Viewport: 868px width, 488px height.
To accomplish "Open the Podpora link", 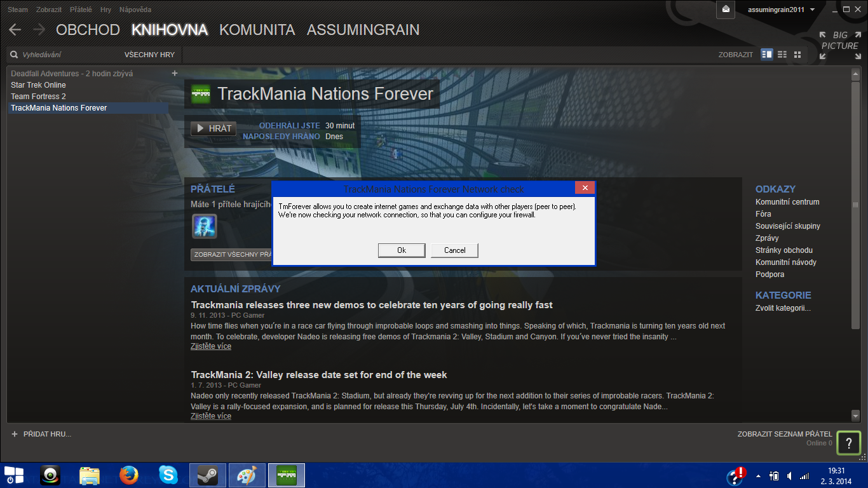I will (x=770, y=274).
